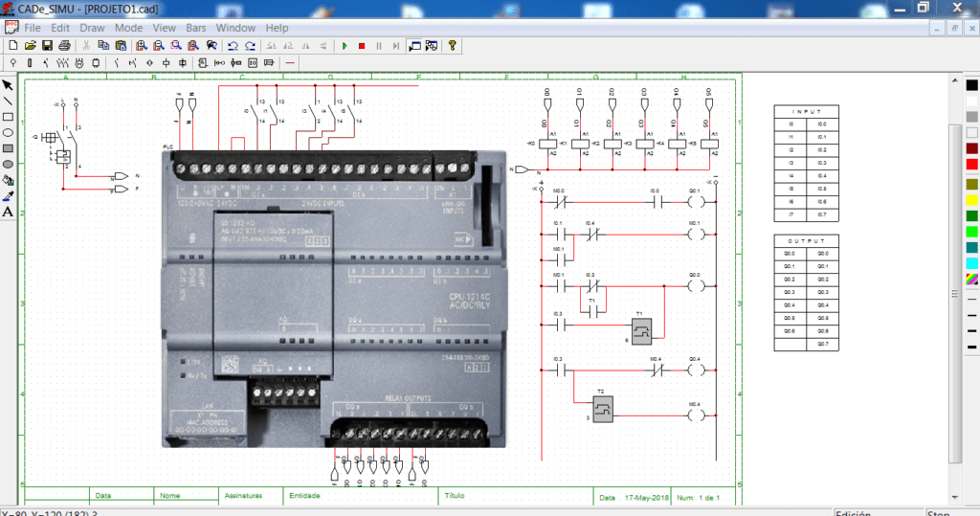Start simulation with green play button

[345, 46]
